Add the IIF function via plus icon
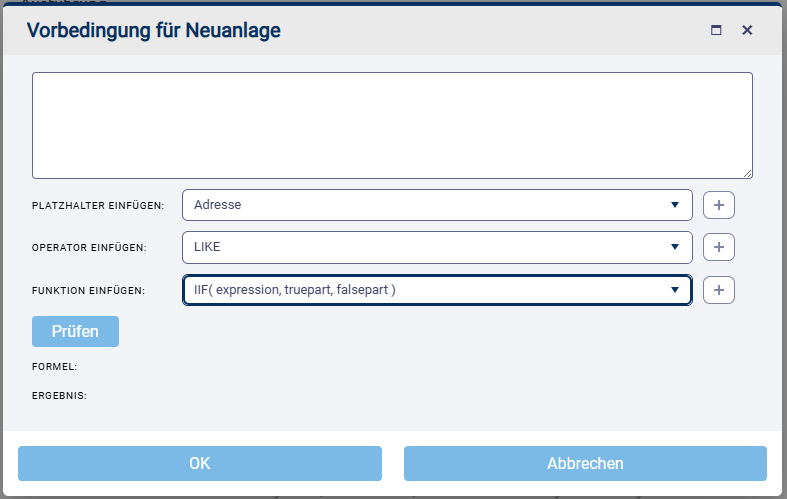Screen dimensions: 787x499 [x=719, y=290]
